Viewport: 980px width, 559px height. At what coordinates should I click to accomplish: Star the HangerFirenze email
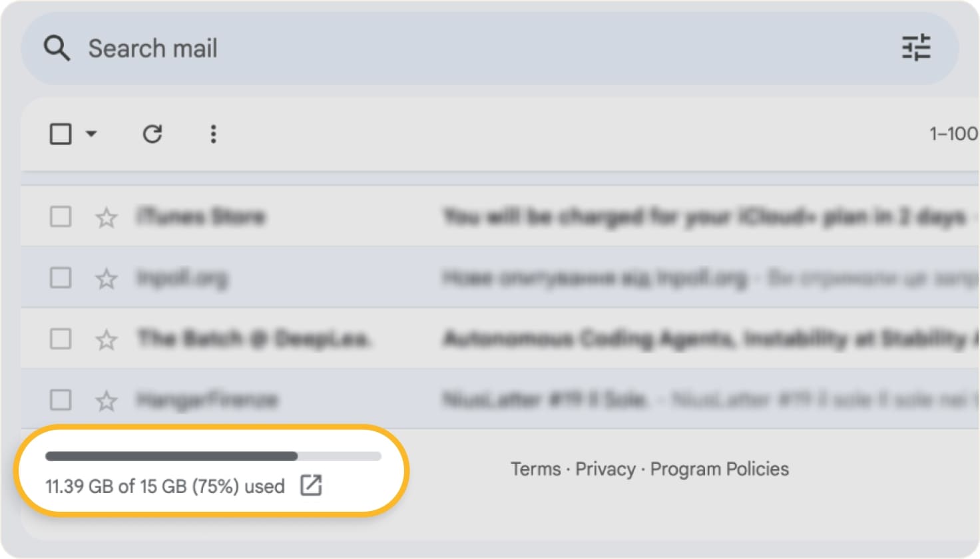coord(107,400)
